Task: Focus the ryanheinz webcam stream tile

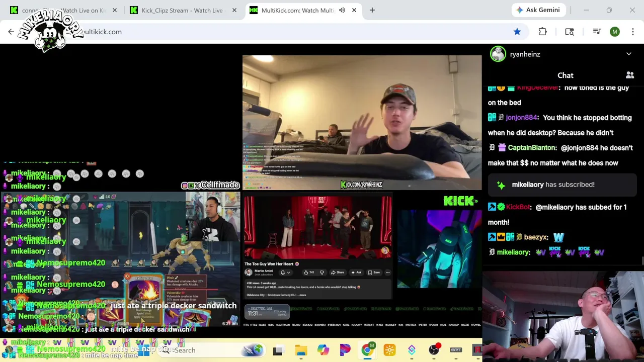Action: coord(362,123)
